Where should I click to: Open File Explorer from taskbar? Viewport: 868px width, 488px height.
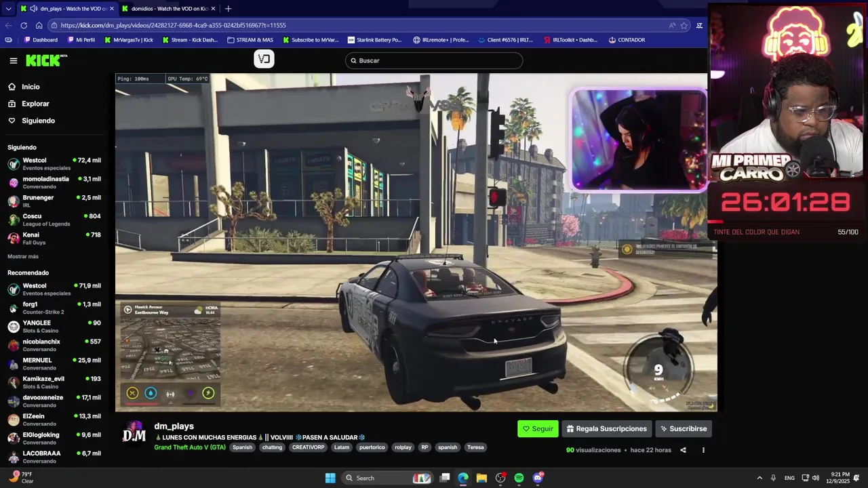pos(481,478)
